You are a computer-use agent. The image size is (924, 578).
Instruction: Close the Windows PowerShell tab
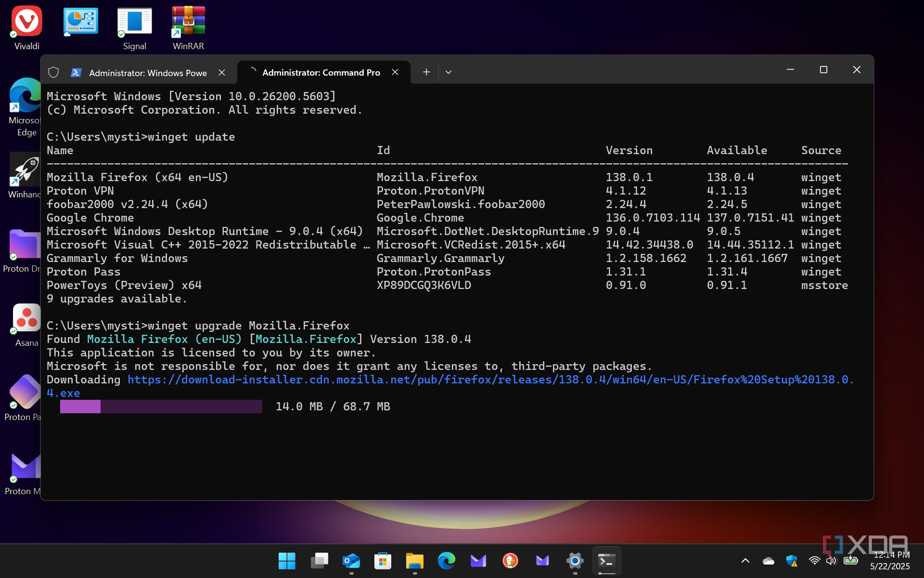[x=222, y=72]
